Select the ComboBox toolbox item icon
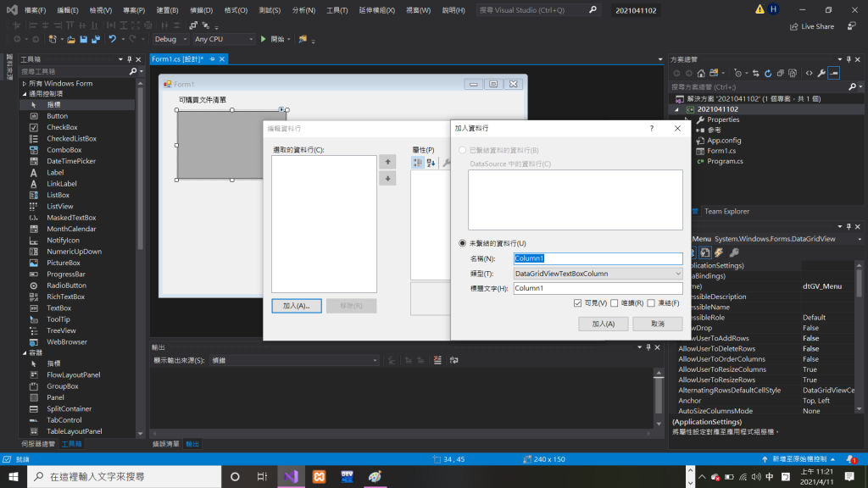 tap(34, 150)
